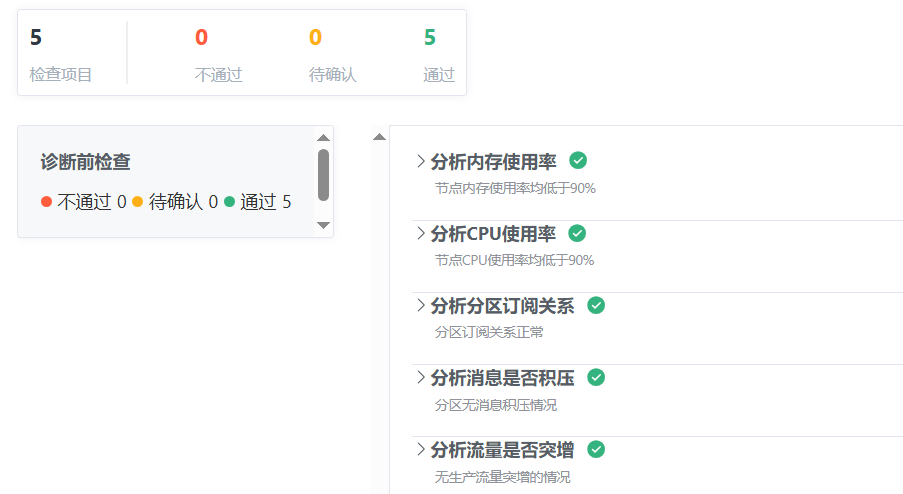Expand the 分析流量是否突增 chevron

[x=420, y=450]
